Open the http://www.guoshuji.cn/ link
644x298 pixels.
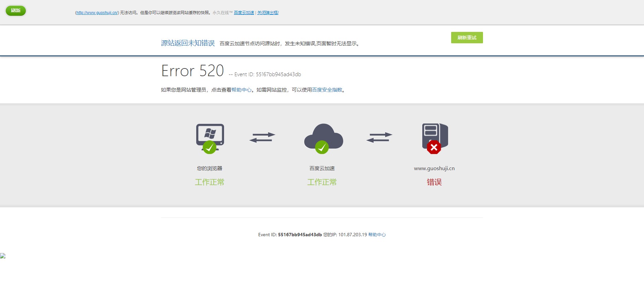coord(97,13)
